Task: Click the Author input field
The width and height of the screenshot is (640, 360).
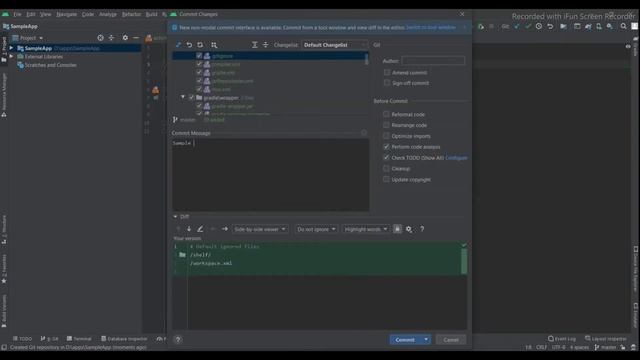Action: click(x=433, y=61)
